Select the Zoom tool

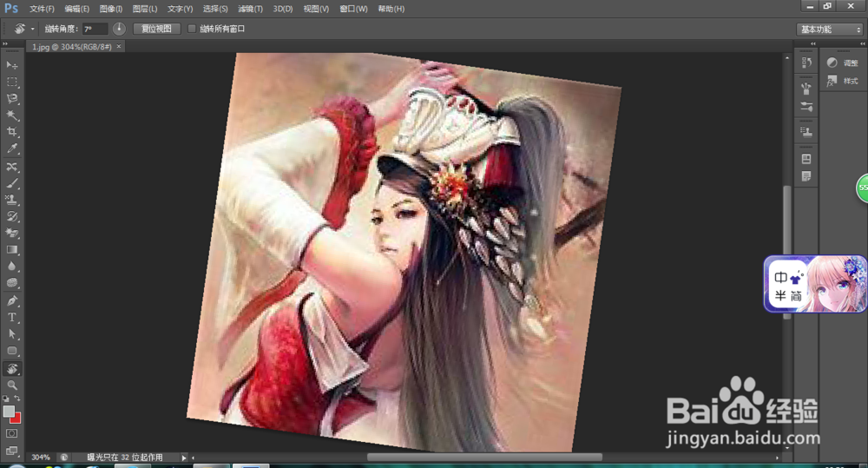[11, 385]
